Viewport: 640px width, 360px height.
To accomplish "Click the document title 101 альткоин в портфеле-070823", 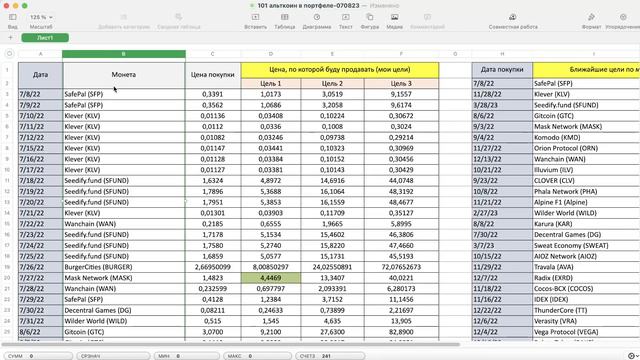I will 308,6.
